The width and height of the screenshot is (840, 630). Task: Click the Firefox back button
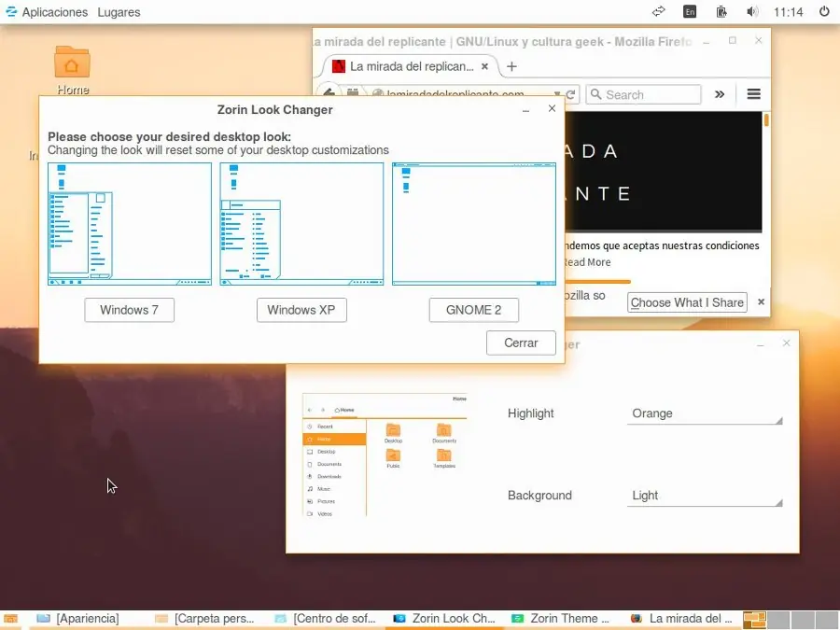(x=329, y=93)
